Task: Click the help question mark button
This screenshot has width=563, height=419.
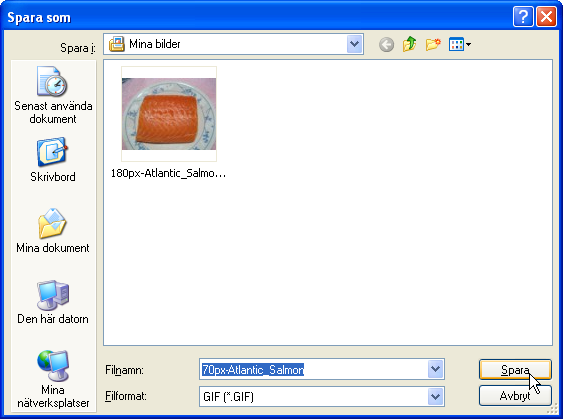Action: pos(523,17)
